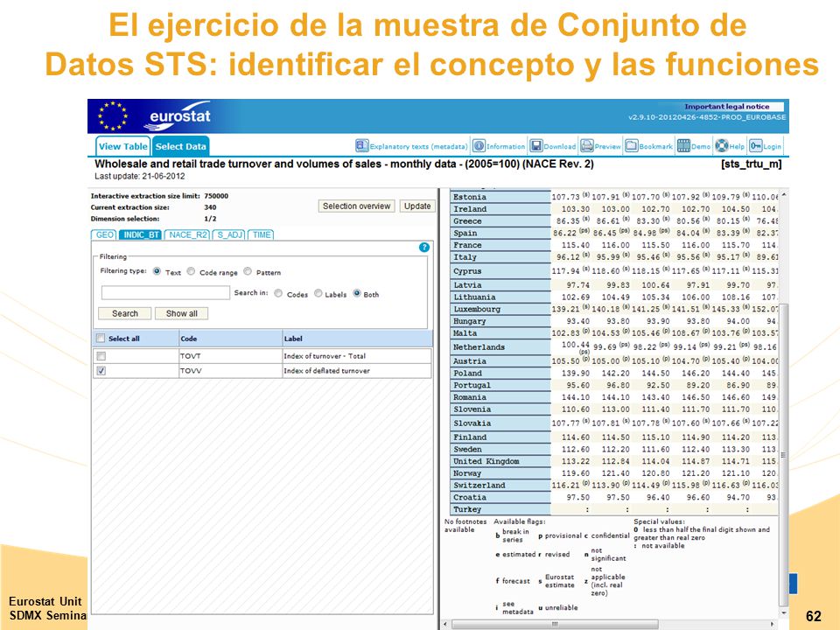
Task: Click the Selection overview button
Action: coord(357,206)
